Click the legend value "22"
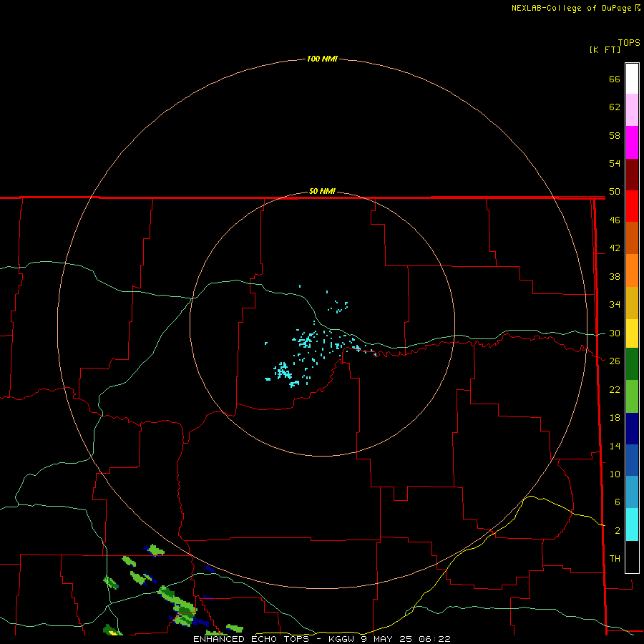 615,390
